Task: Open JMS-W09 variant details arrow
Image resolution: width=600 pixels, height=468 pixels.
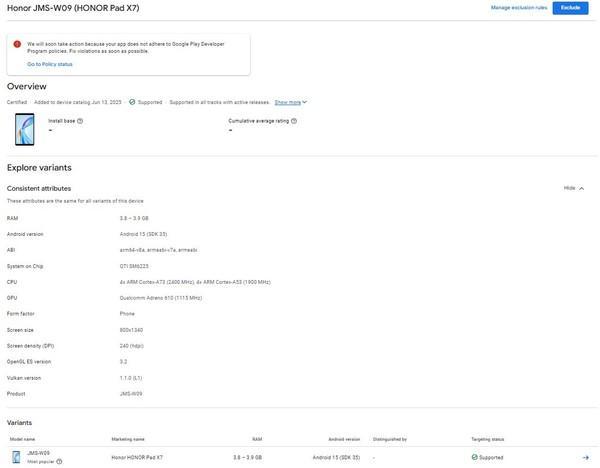Action: coord(584,457)
